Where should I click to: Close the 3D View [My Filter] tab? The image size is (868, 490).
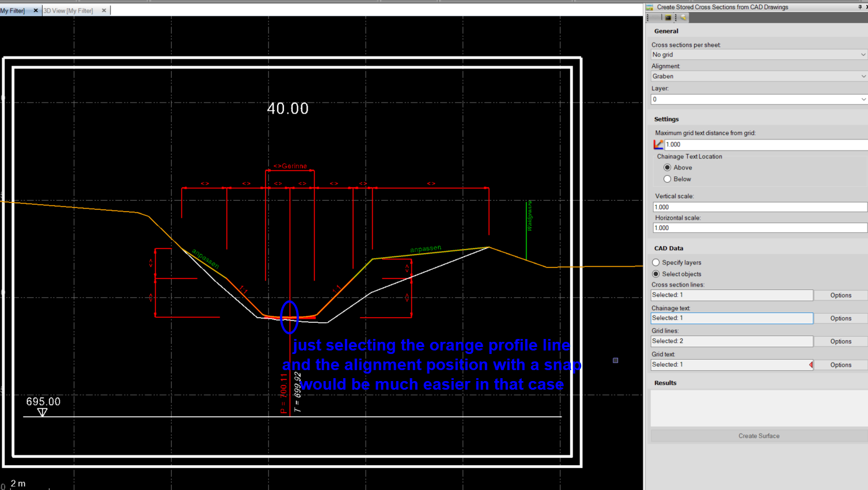tap(104, 10)
